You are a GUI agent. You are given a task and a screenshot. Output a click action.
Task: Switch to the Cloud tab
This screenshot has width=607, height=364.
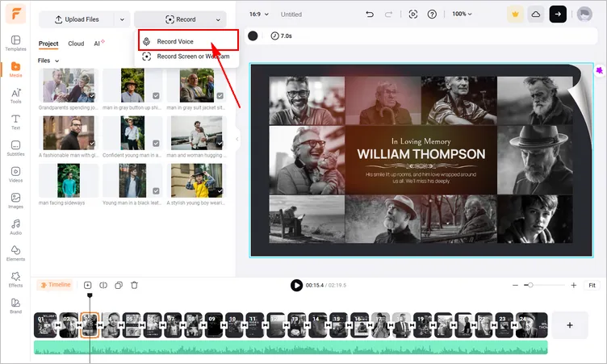(76, 44)
